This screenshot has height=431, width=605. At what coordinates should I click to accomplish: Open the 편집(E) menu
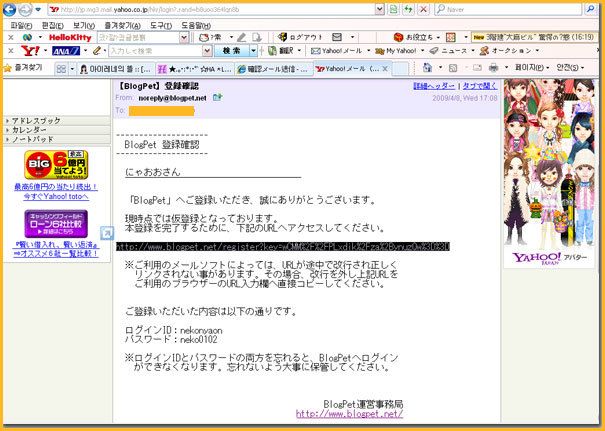coord(52,25)
